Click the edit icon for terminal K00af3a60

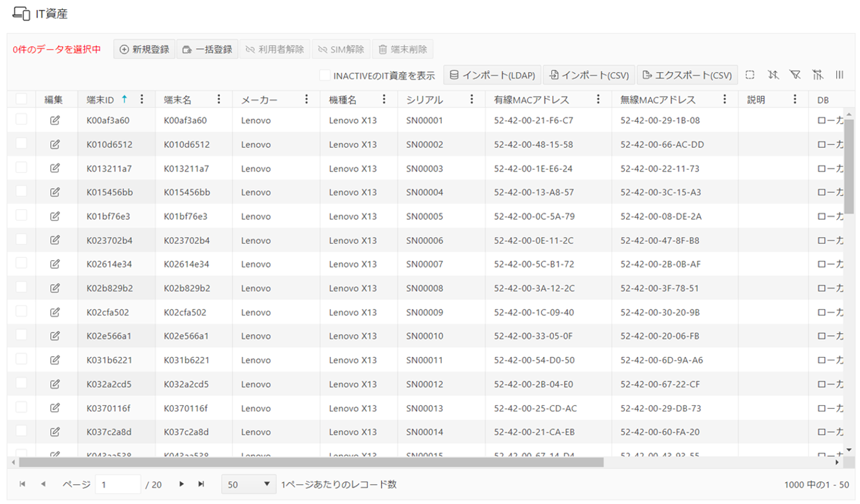(x=55, y=121)
